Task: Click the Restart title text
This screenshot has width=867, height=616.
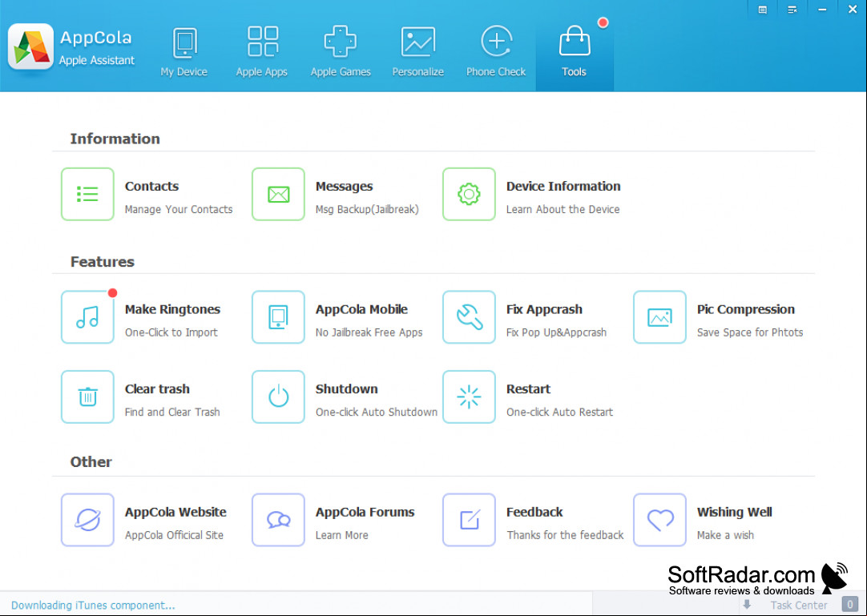Action: 529,389
